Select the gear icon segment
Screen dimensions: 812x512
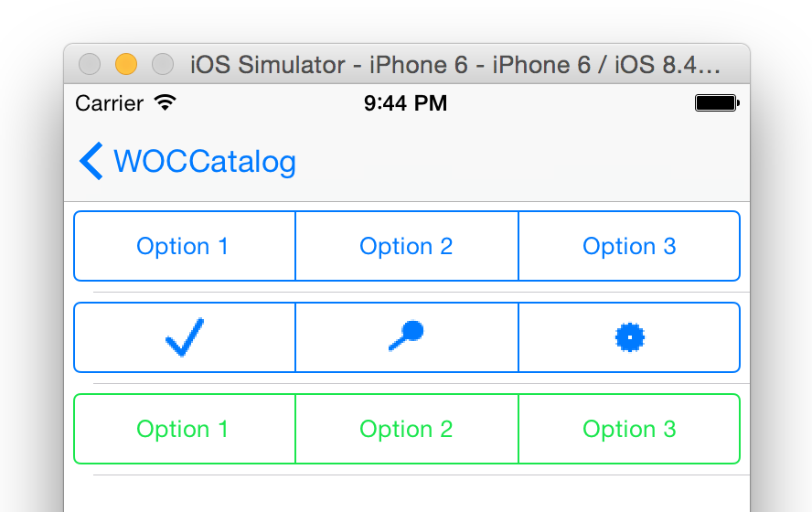click(629, 337)
